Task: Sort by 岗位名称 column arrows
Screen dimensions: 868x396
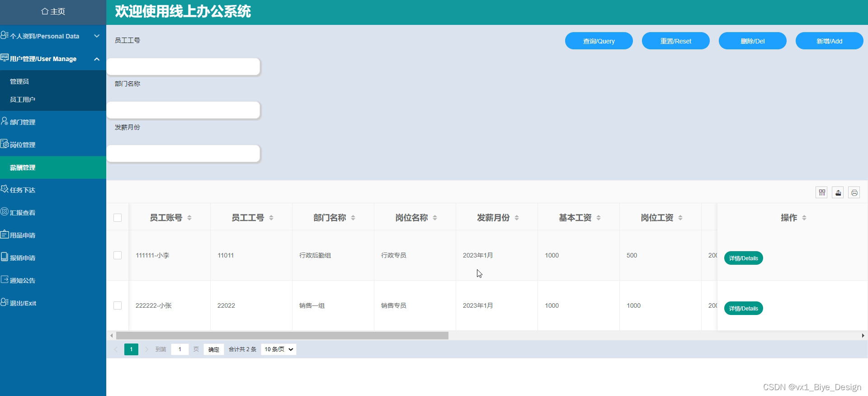Action: (x=435, y=218)
